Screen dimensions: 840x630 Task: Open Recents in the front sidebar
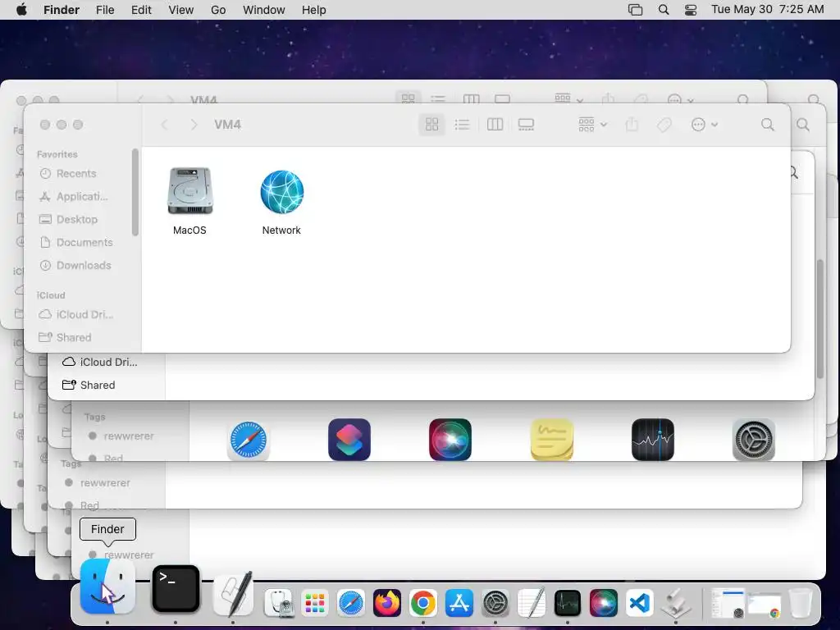[x=76, y=174]
